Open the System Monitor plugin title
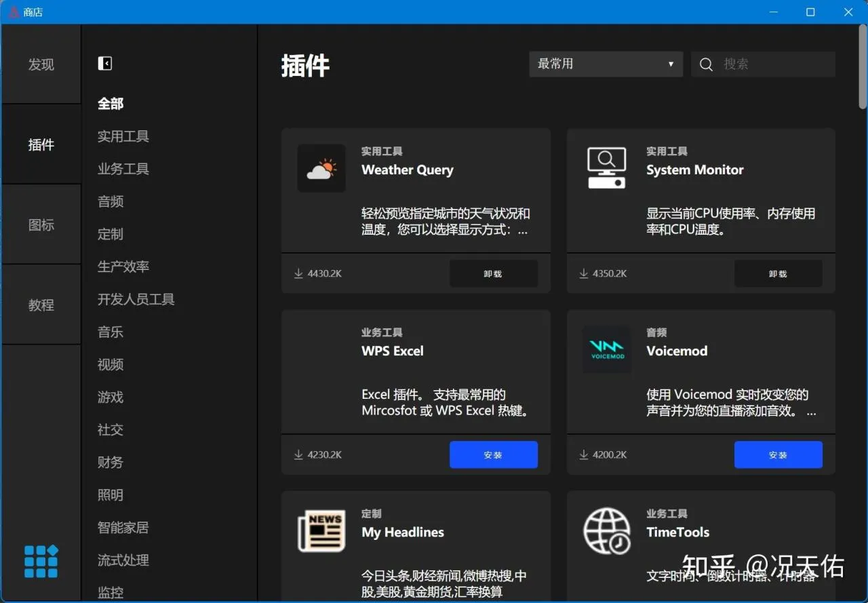This screenshot has height=603, width=868. 695,170
